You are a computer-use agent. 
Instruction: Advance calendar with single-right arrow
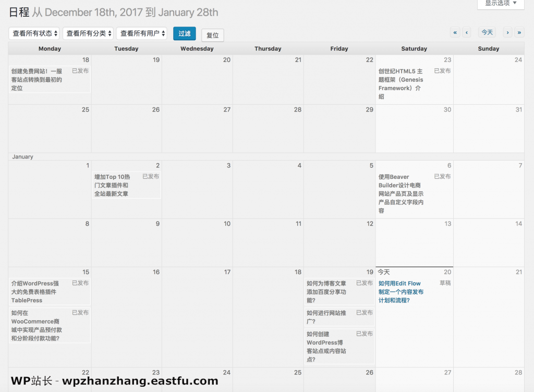507,32
